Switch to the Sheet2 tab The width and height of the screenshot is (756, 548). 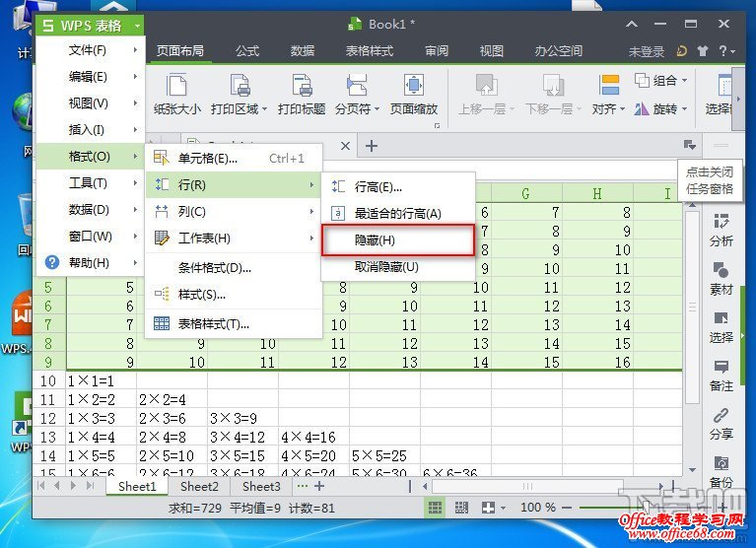(x=199, y=486)
